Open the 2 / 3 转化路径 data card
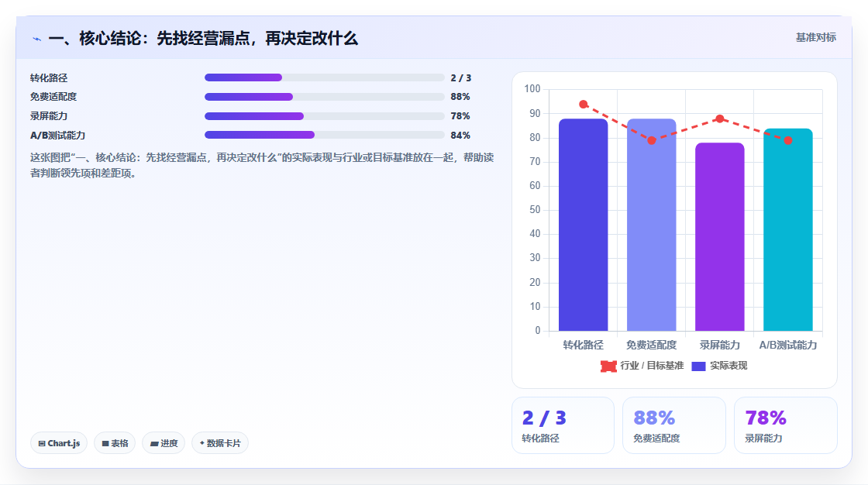 click(x=563, y=425)
